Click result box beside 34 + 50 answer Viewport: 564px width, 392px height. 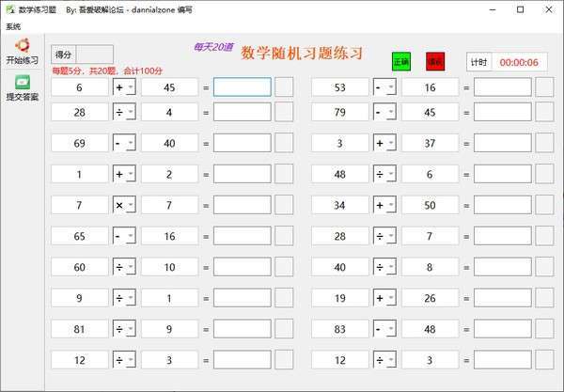click(x=544, y=204)
